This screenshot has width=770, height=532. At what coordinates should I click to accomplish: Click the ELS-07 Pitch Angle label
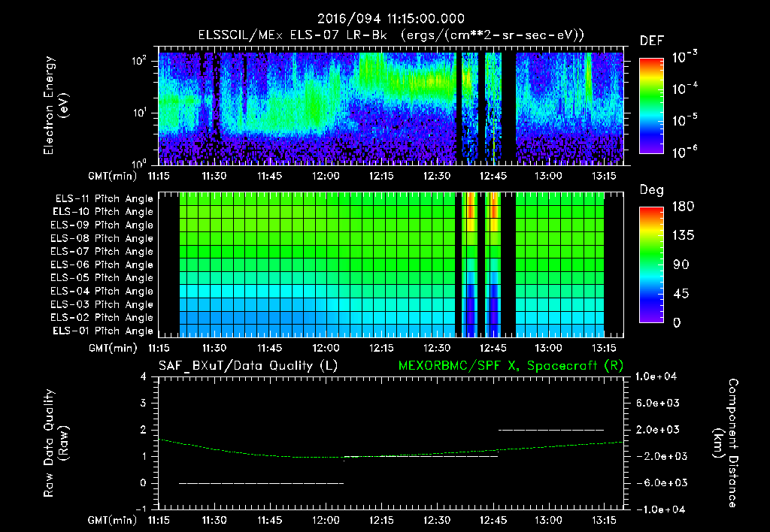[102, 251]
